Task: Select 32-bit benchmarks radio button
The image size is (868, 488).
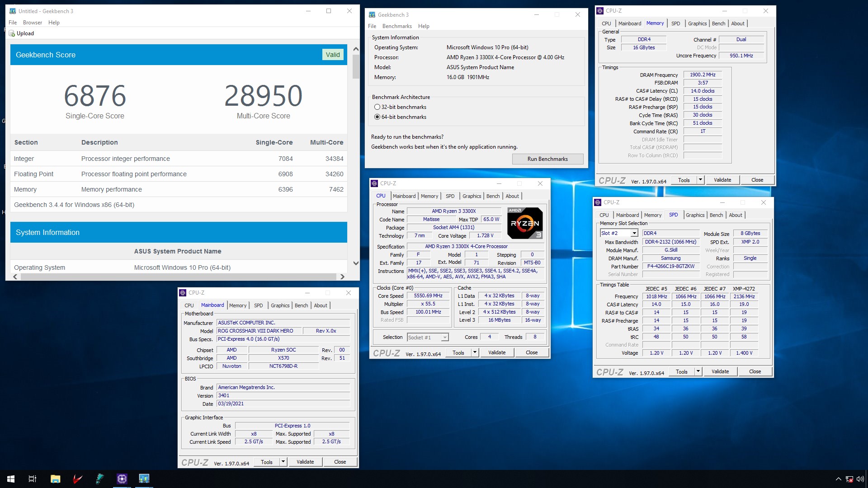Action: (x=377, y=107)
